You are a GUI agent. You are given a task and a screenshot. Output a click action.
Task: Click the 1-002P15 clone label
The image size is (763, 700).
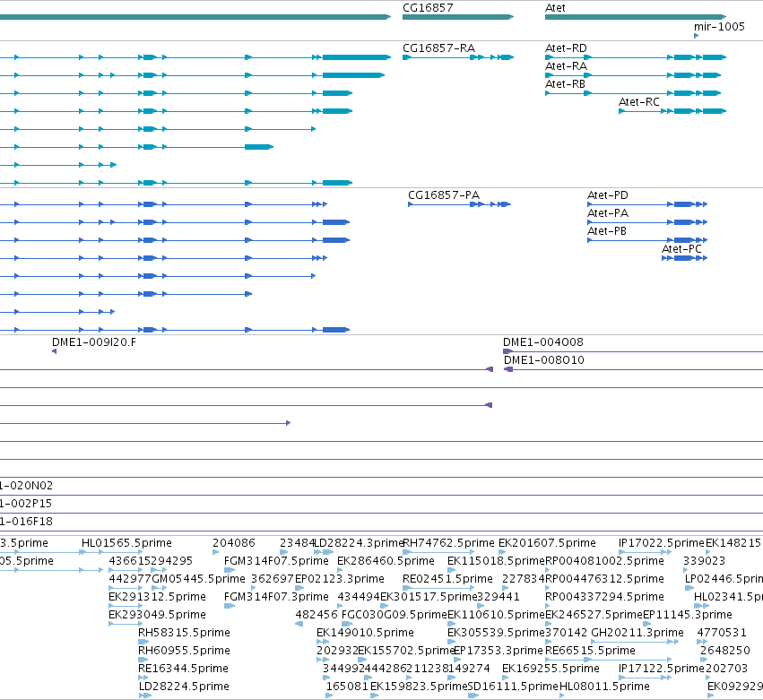tap(26, 504)
